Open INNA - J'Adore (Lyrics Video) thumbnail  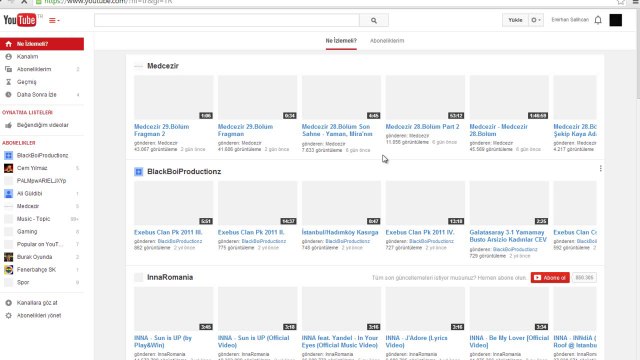point(425,309)
